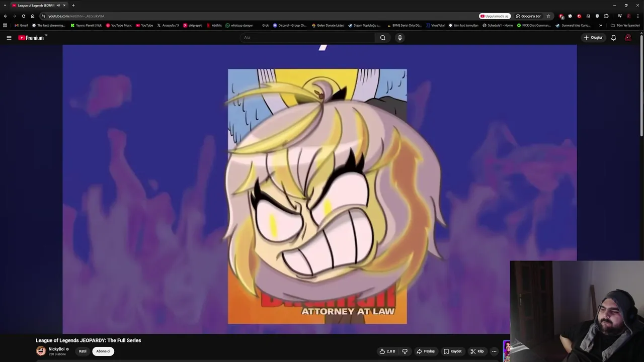Open Tüm Yer İşaretleri folder

(x=625, y=25)
